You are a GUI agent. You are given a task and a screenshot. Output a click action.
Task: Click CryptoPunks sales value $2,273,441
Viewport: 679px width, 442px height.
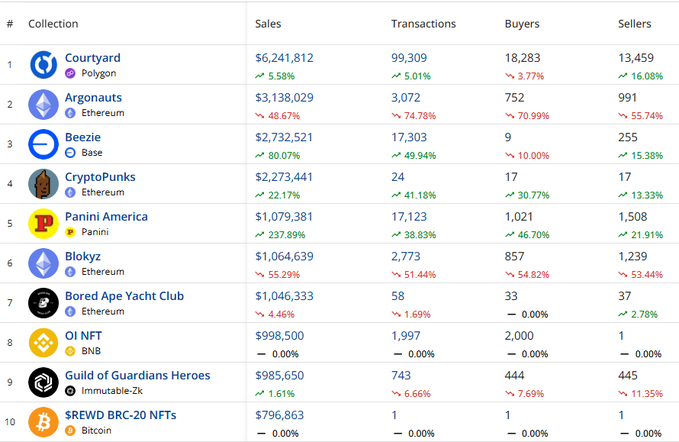(x=284, y=177)
